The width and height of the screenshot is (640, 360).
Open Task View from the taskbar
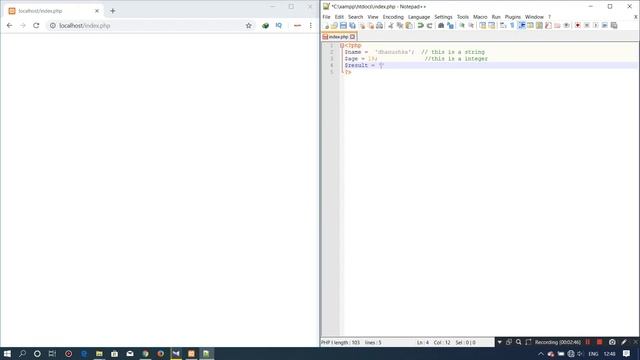[x=52, y=353]
